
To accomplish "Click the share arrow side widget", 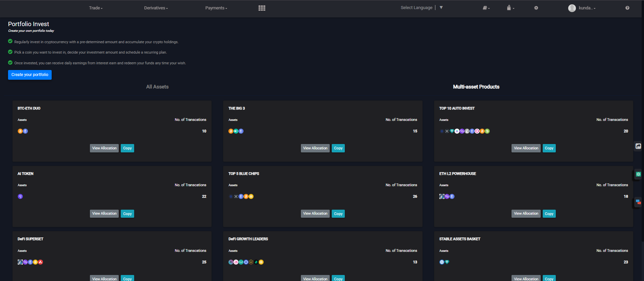I will click(638, 146).
